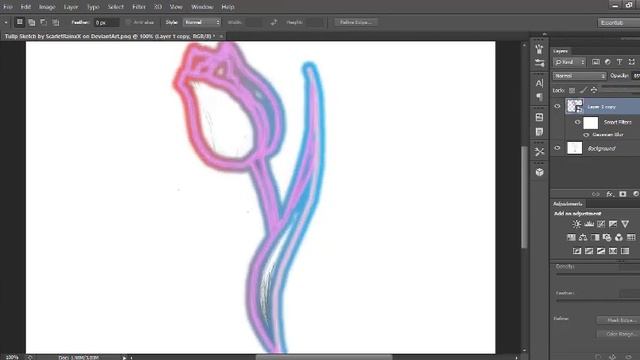Viewport: 640px width, 360px height.
Task: Click canvas vertical scrollbar
Action: coord(524,197)
